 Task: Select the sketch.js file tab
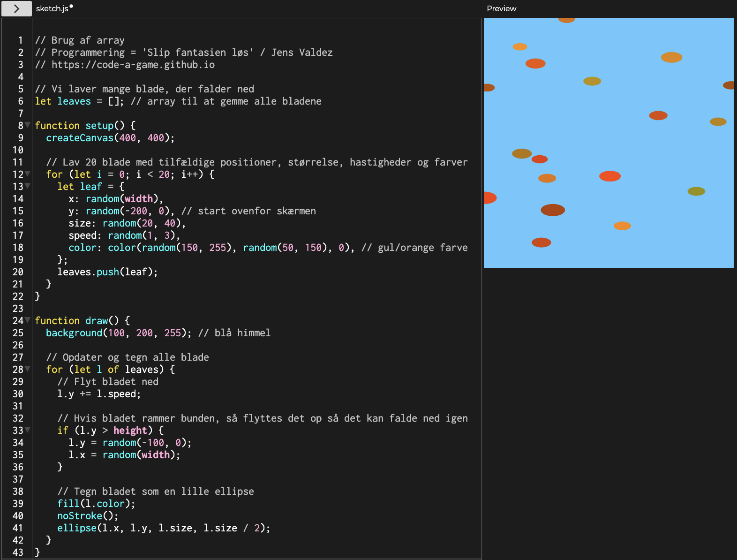point(52,8)
